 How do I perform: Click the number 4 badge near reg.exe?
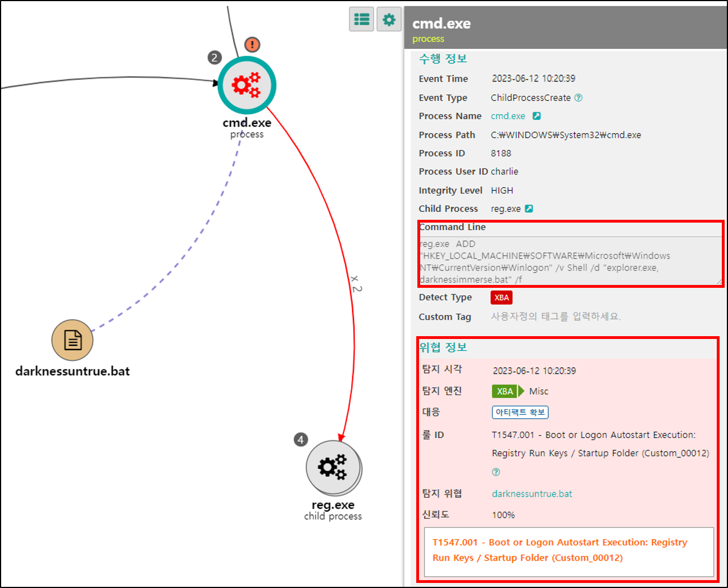301,439
